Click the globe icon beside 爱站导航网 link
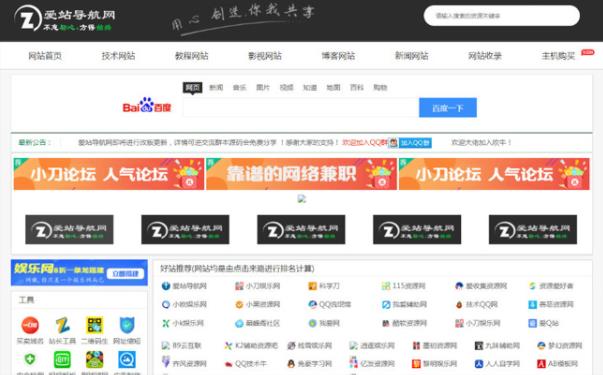 coord(166,286)
